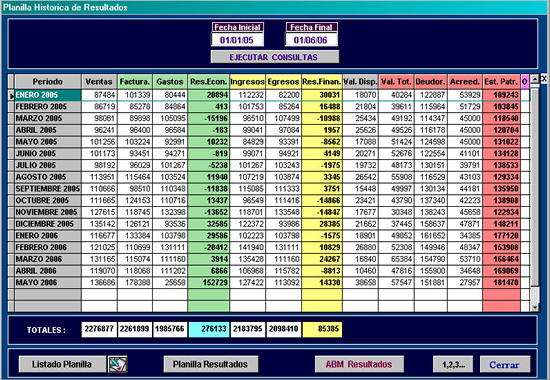This screenshot has height=380, width=550.
Task: Click the Egresos column header
Action: (x=283, y=82)
